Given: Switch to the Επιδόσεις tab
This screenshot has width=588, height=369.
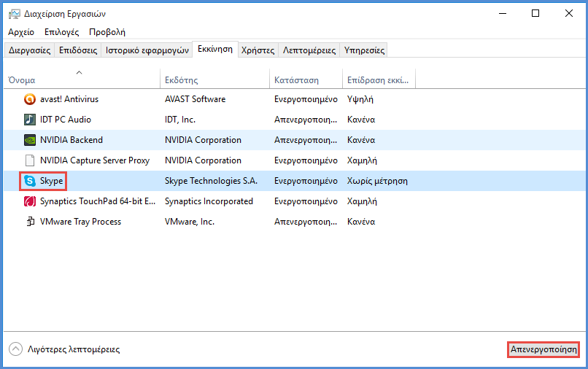Looking at the screenshot, I should [x=78, y=50].
